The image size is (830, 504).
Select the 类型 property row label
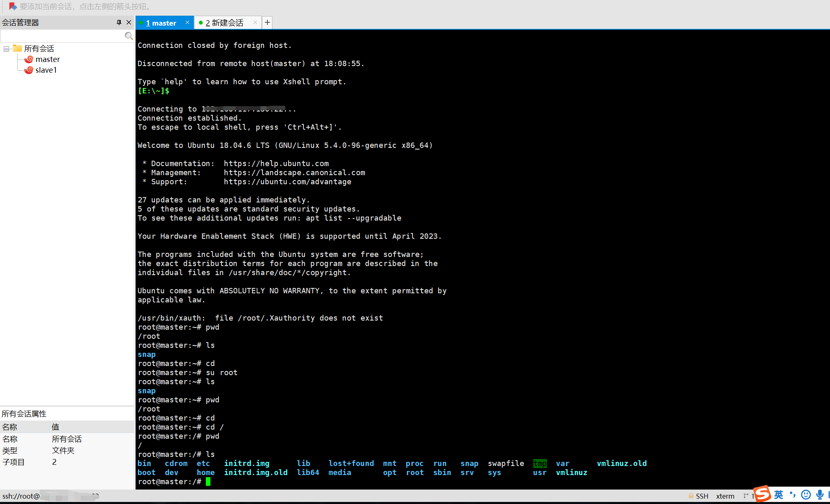pos(10,450)
